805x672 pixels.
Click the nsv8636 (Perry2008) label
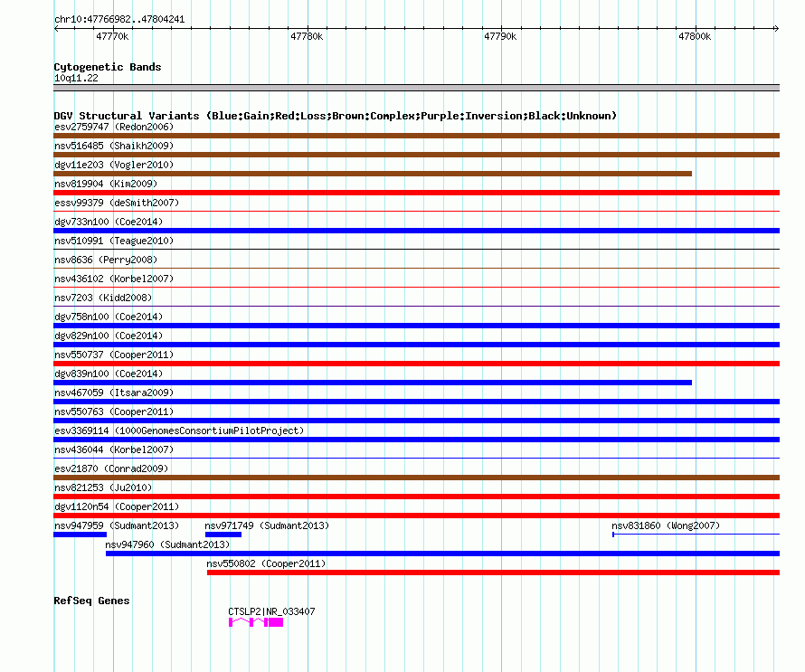click(106, 260)
